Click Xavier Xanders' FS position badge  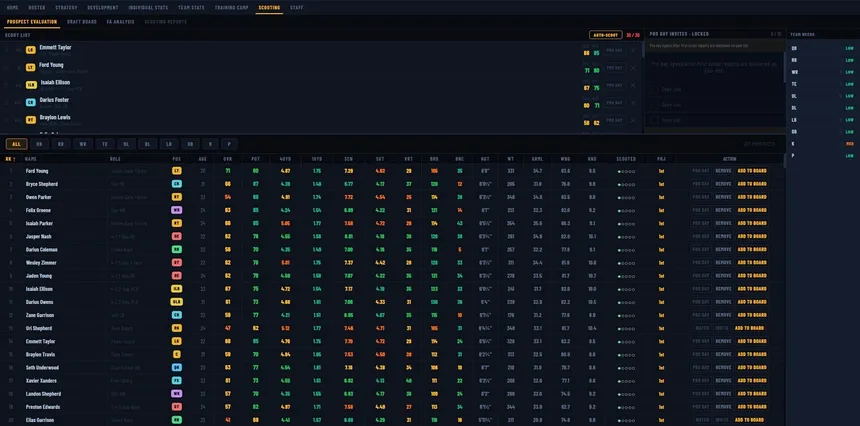click(177, 380)
